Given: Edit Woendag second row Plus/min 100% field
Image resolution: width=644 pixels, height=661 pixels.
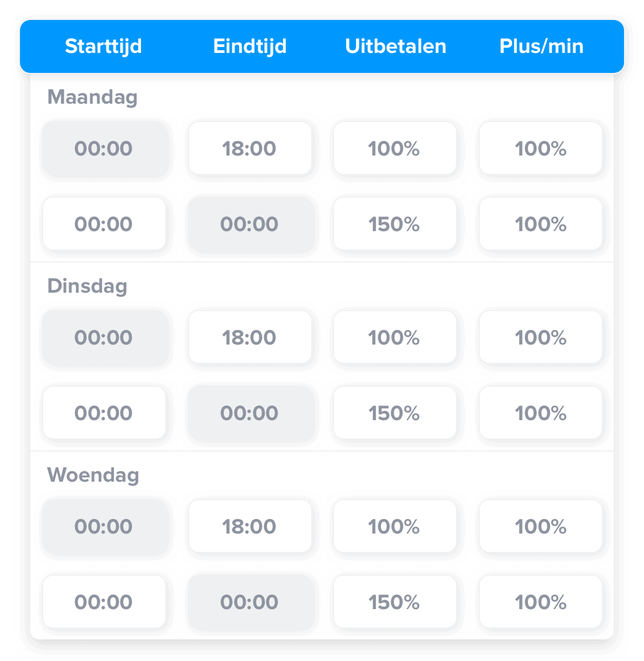Looking at the screenshot, I should tap(541, 602).
